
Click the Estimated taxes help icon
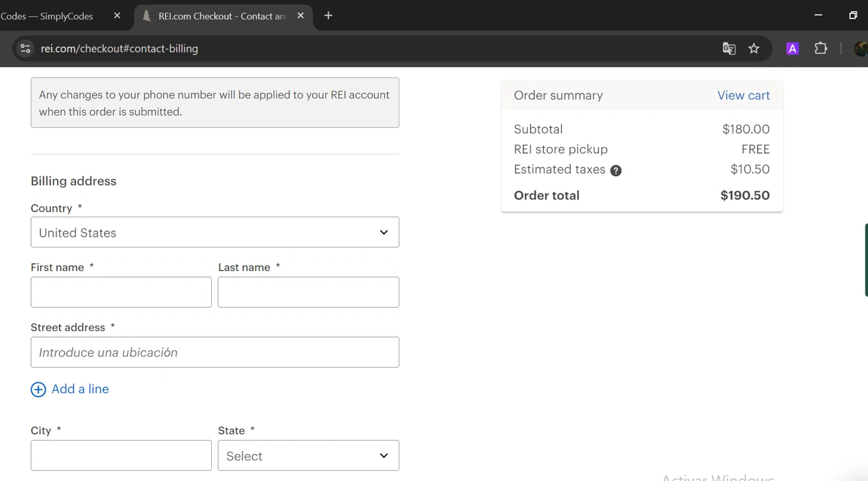coord(616,171)
